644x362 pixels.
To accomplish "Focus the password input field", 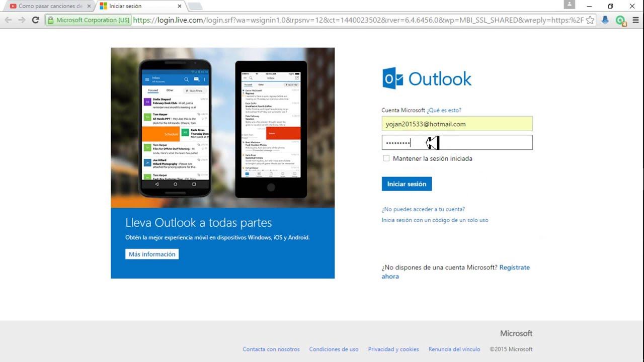I will (x=457, y=142).
